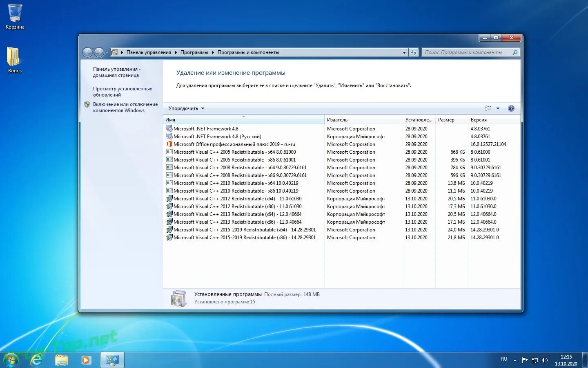Click the Back navigation arrow button
Viewport: 588px width, 368px height.
[x=87, y=52]
